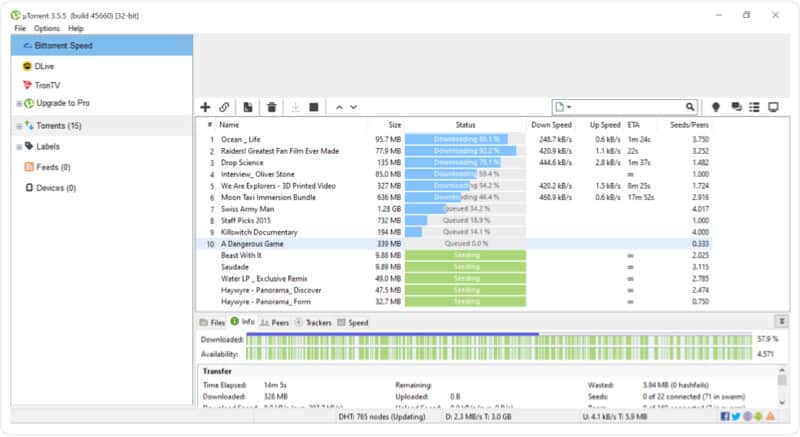Sort by the Status column header
The width and height of the screenshot is (800, 437).
click(x=465, y=125)
